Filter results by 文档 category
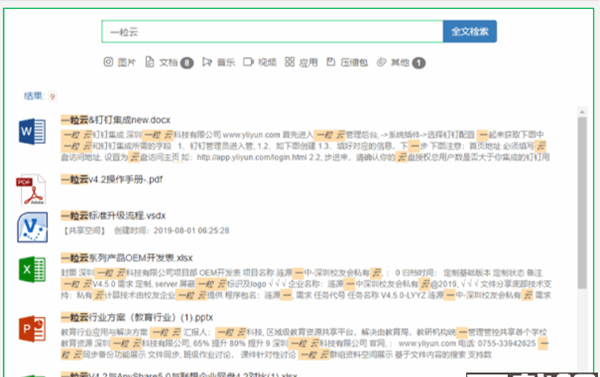600x377 pixels. [x=169, y=62]
